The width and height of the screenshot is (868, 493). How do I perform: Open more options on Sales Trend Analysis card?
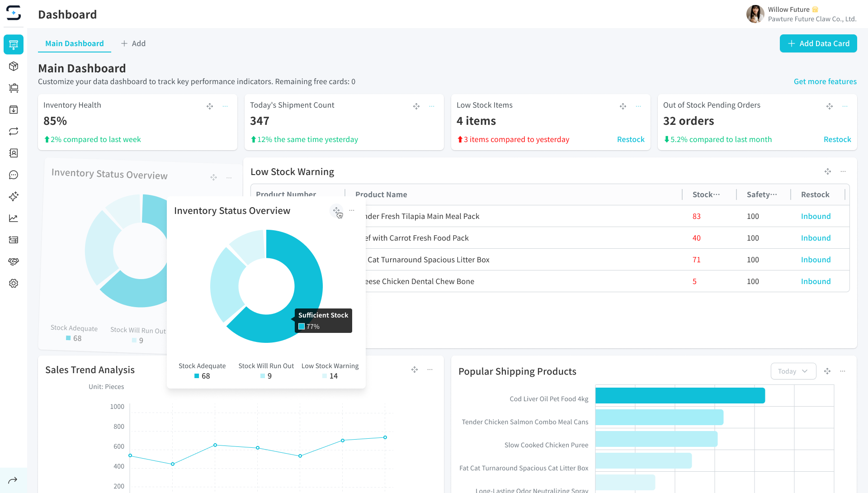click(430, 370)
